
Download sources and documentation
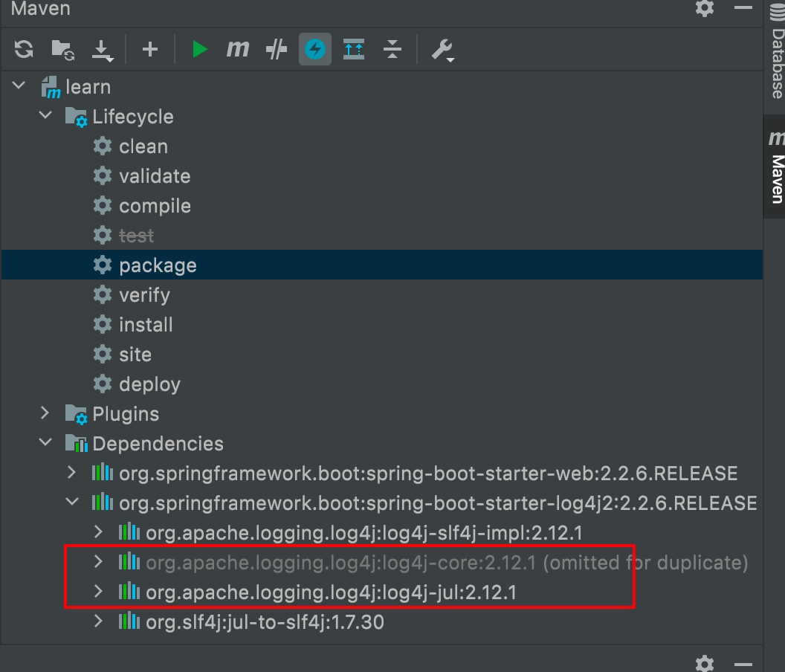point(103,49)
